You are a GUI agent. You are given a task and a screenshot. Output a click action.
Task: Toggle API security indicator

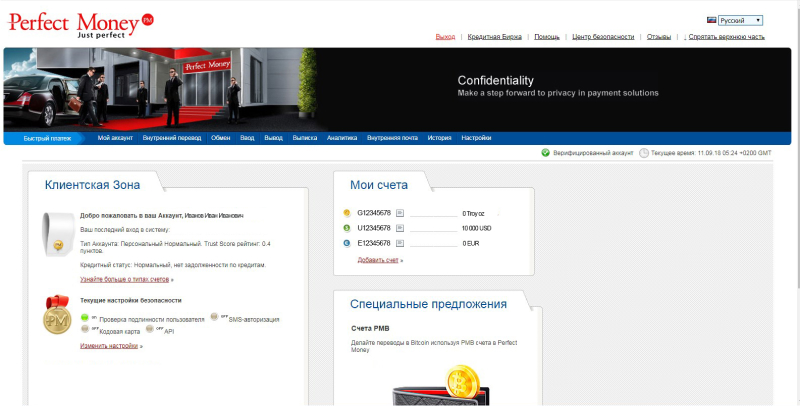[149, 328]
